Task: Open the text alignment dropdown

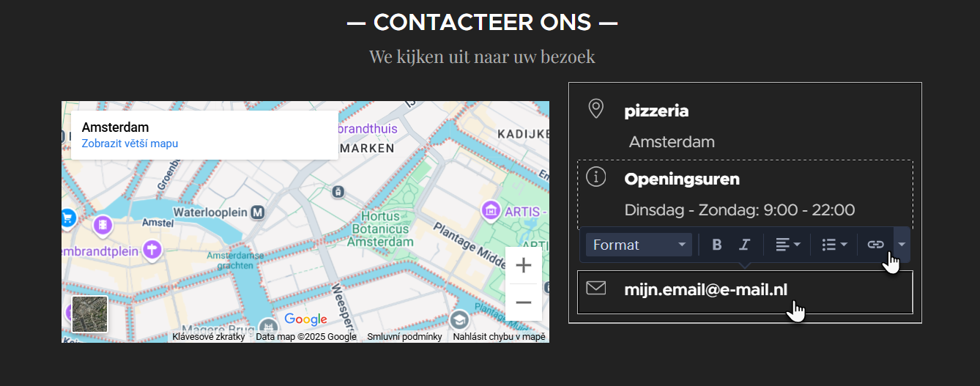Action: (788, 245)
